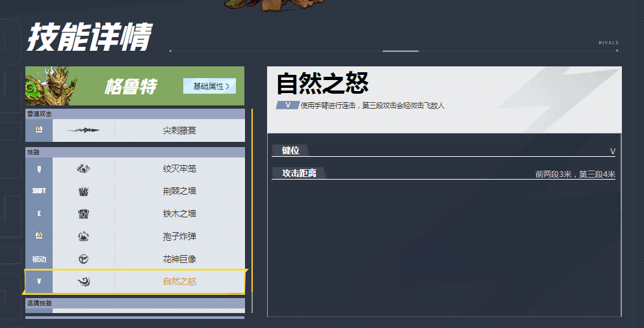The width and height of the screenshot is (644, 328).
Task: Click the 铁木之墙 skill icon
Action: coord(83,213)
